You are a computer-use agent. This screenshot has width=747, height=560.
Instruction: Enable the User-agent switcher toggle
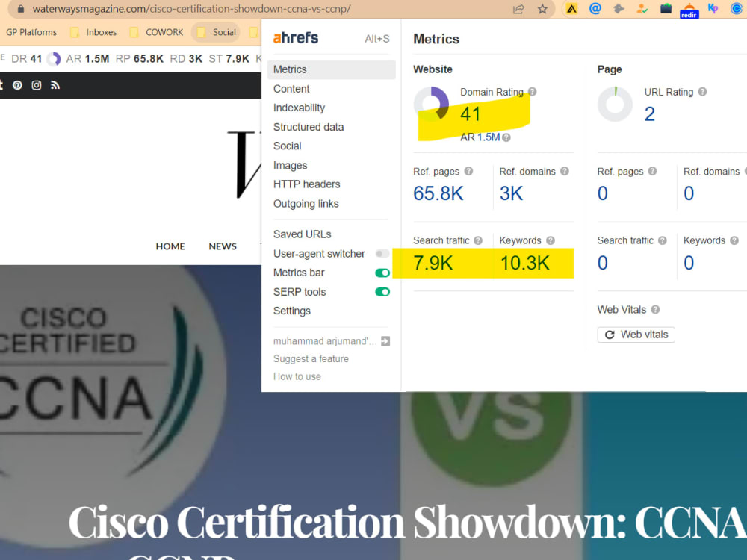tap(382, 253)
